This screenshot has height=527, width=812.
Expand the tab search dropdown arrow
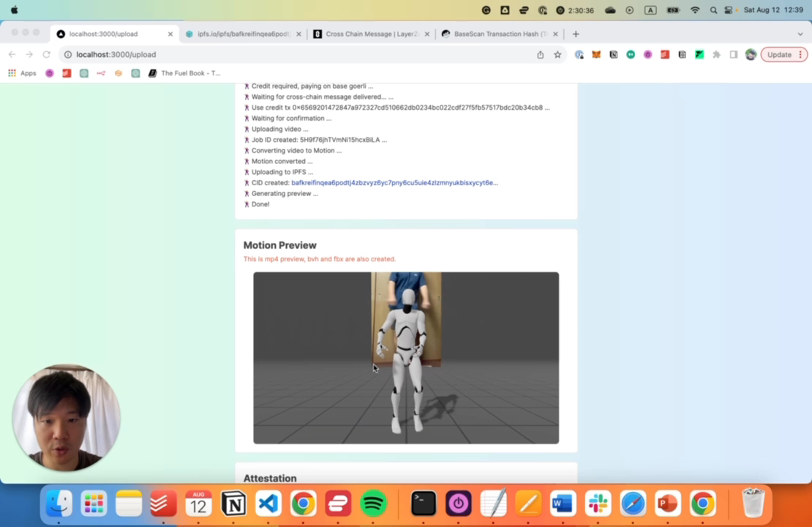coord(800,34)
